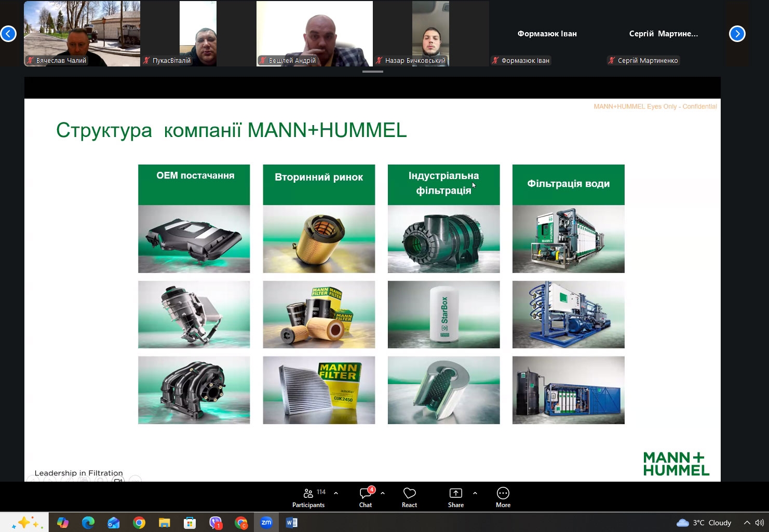Open Outlook from the taskbar
Image resolution: width=769 pixels, height=532 pixels.
(114, 523)
